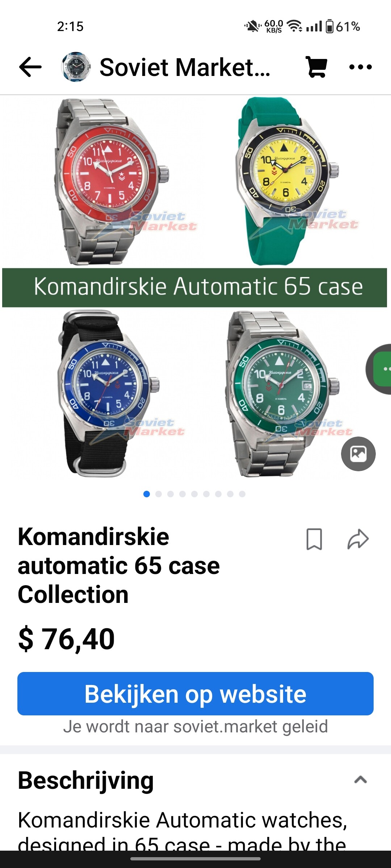Click the Bekijken op website button
This screenshot has height=868, width=391.
pos(195,694)
